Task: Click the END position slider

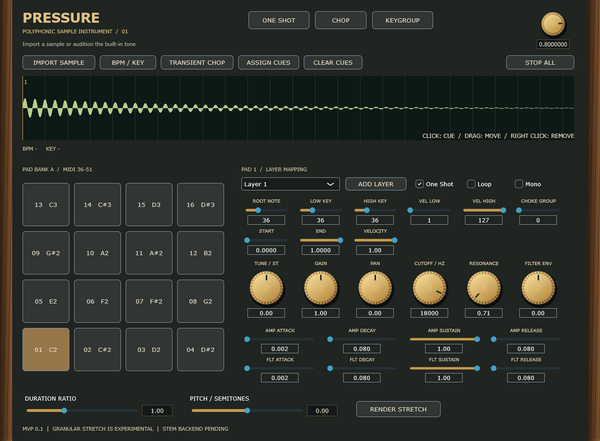Action: click(321, 240)
